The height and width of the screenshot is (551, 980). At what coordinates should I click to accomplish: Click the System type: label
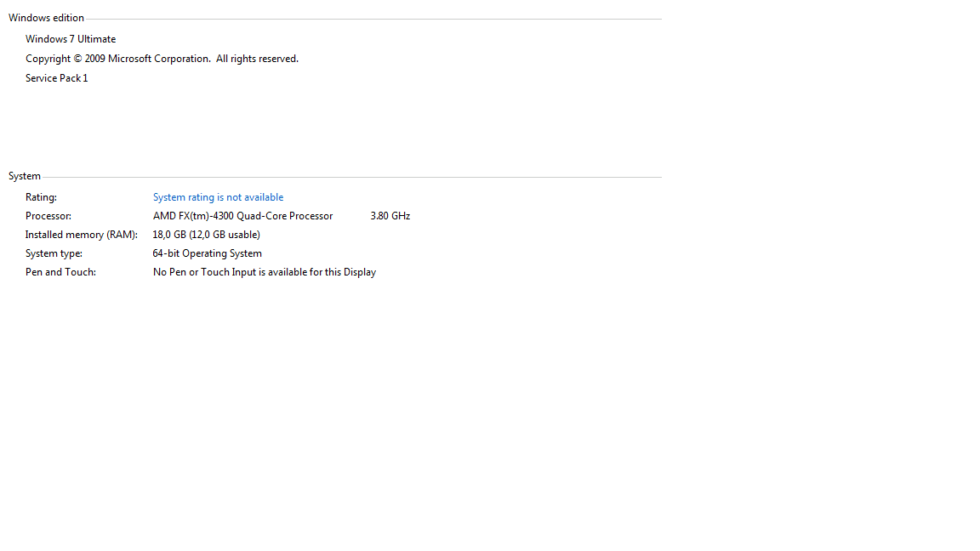click(54, 253)
